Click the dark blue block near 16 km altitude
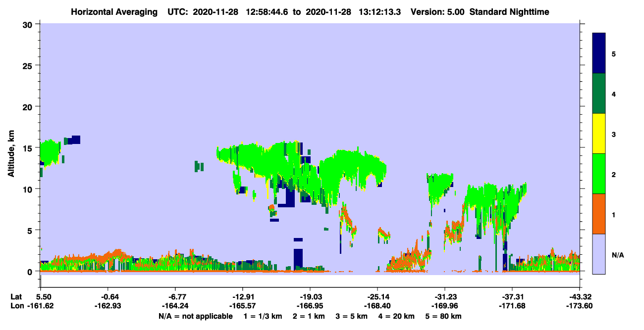644x330 pixels. tap(73, 140)
